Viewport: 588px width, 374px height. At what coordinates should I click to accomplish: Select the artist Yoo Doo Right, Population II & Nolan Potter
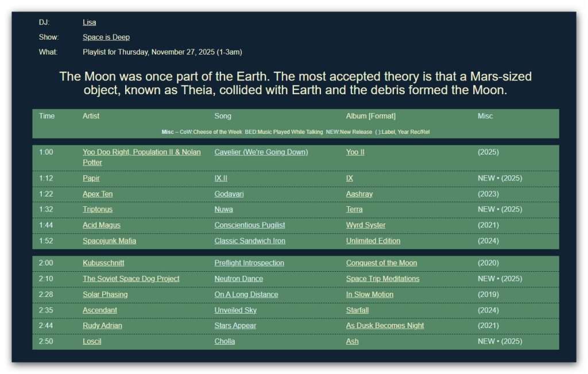(x=141, y=152)
